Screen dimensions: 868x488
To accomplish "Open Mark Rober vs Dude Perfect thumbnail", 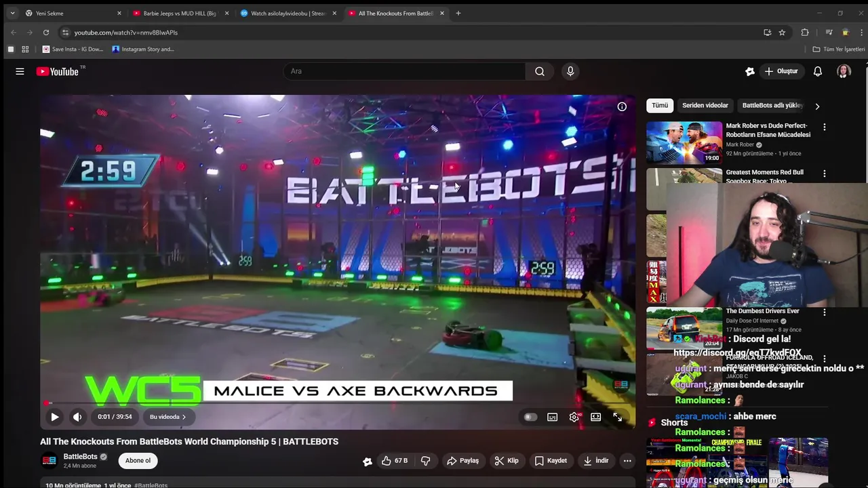I will [x=684, y=142].
